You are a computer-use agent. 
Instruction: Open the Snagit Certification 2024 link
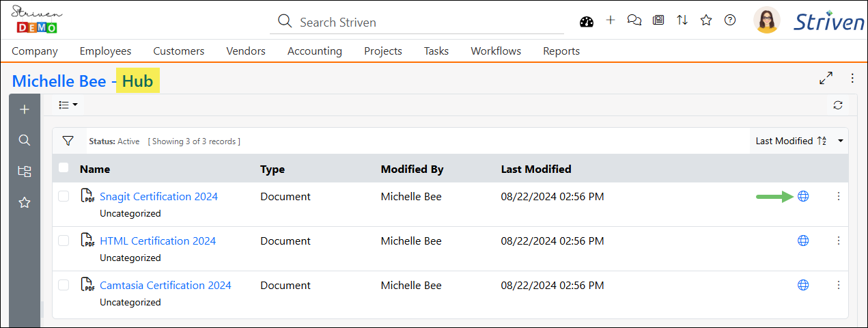click(x=158, y=196)
